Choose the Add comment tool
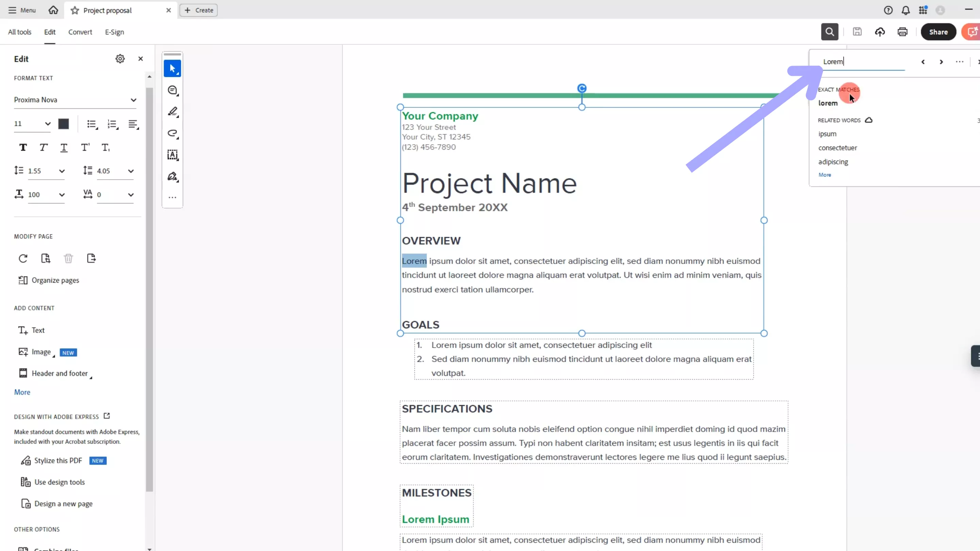This screenshot has width=980, height=551. point(172,90)
